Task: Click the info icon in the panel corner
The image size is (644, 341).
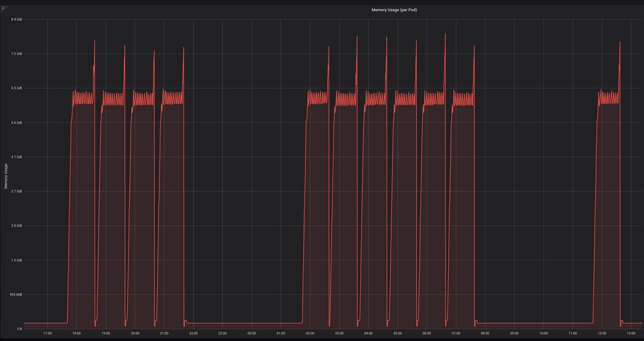Action: pyautogui.click(x=3, y=8)
